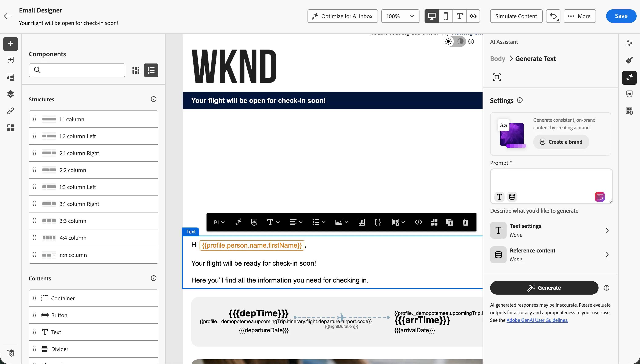Toggle the eye preview mode
This screenshot has width=640, height=364.
[x=473, y=16]
